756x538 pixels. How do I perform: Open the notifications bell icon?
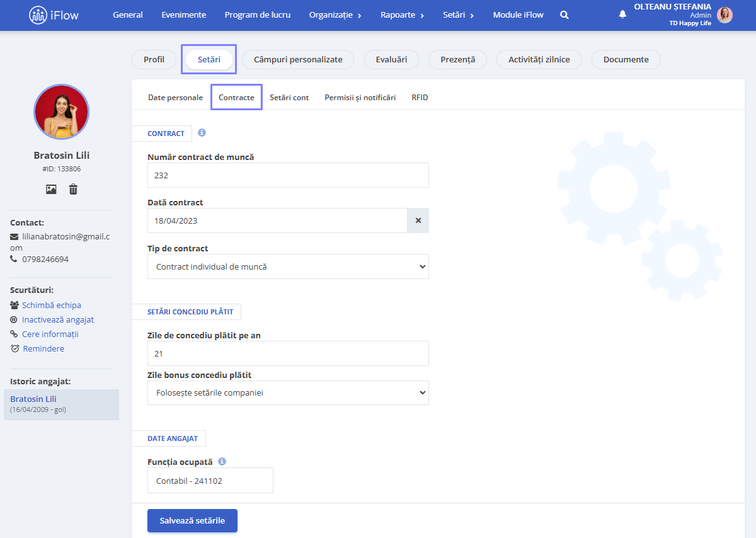[x=622, y=14]
